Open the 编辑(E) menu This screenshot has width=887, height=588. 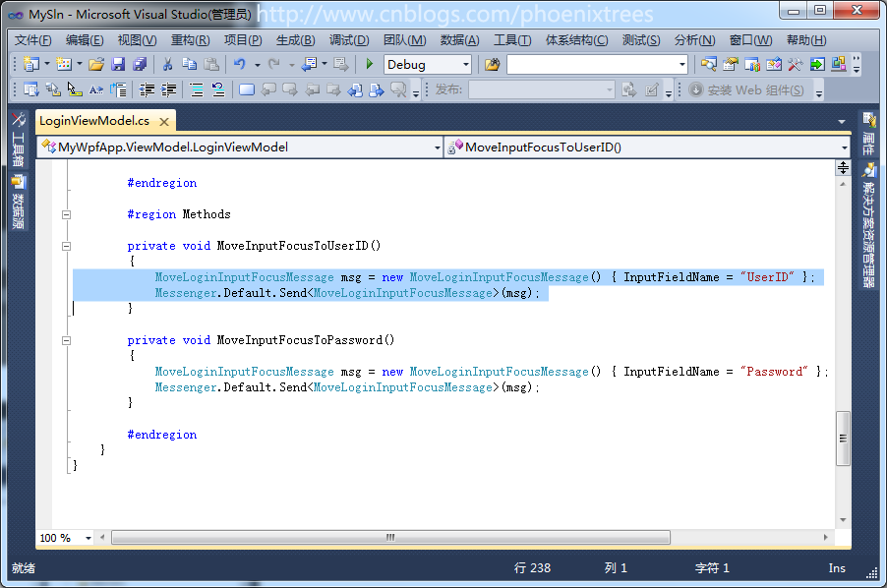click(85, 40)
